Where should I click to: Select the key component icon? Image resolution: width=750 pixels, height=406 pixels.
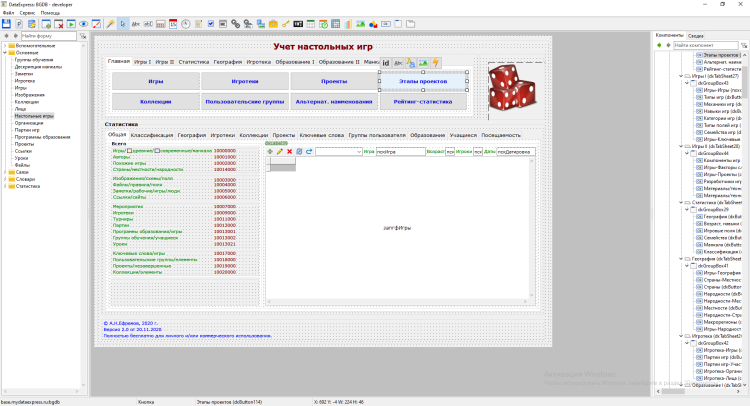click(x=286, y=24)
